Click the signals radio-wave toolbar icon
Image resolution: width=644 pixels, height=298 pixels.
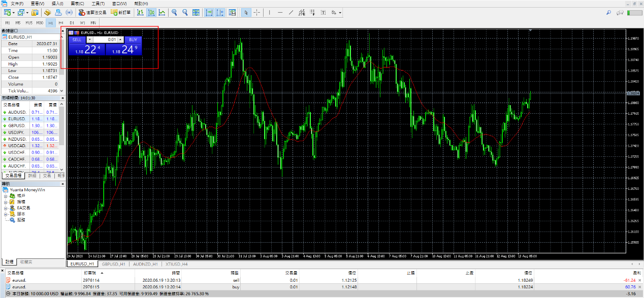69,12
